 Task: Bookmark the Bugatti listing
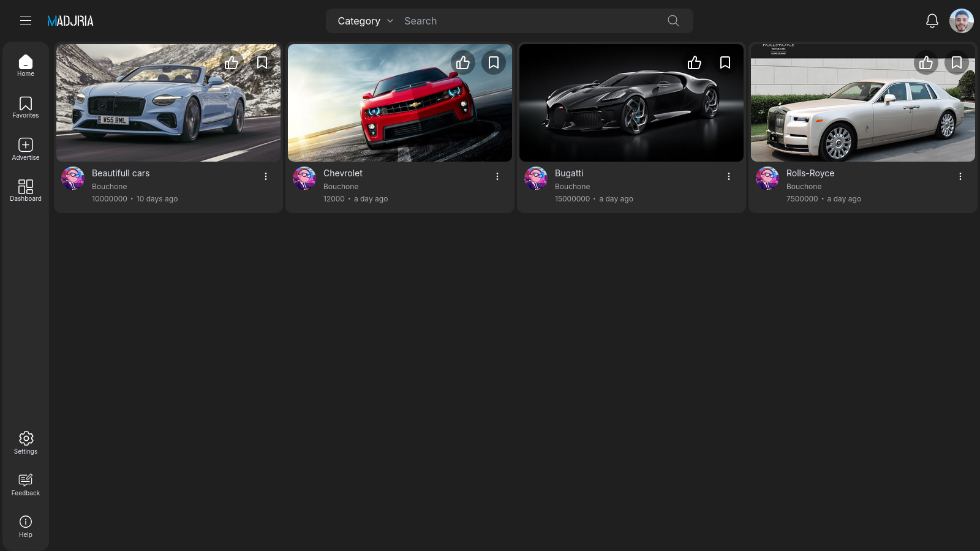tap(725, 62)
